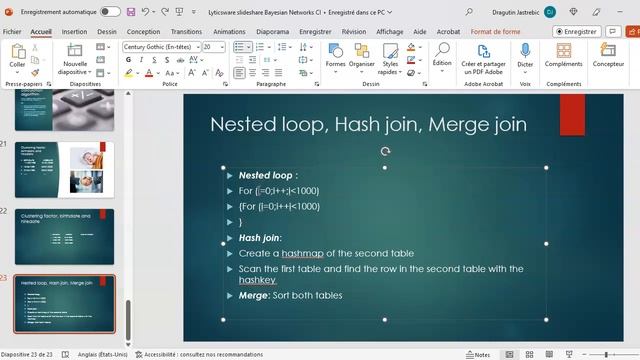The image size is (640, 360).
Task: Click Anglais (États-Unis) language in status bar
Action: tap(102, 355)
